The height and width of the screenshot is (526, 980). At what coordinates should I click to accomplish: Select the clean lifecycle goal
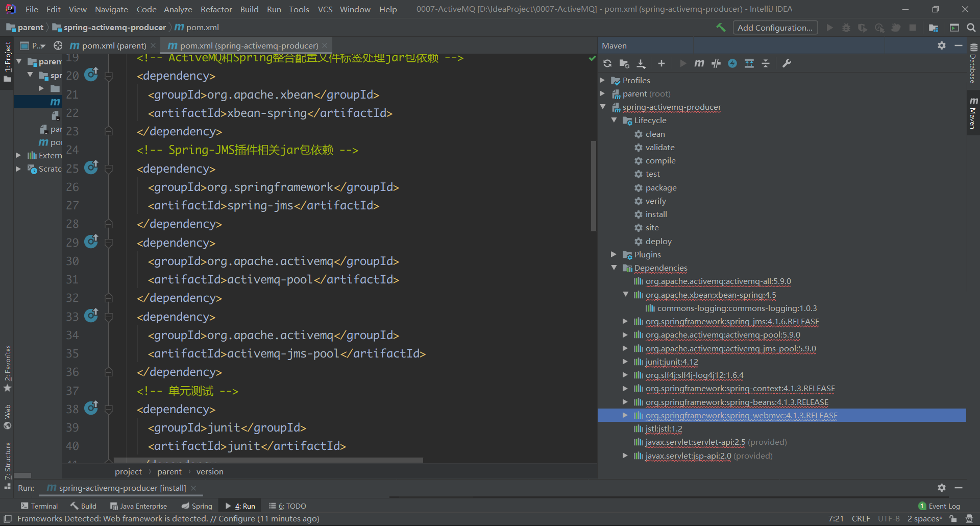pyautogui.click(x=655, y=134)
